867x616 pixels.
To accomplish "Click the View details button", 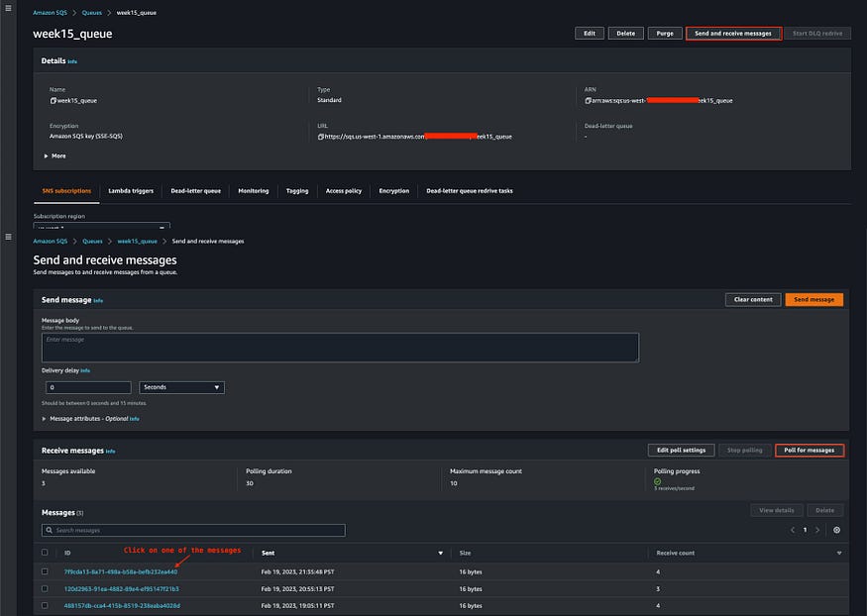I will point(776,510).
